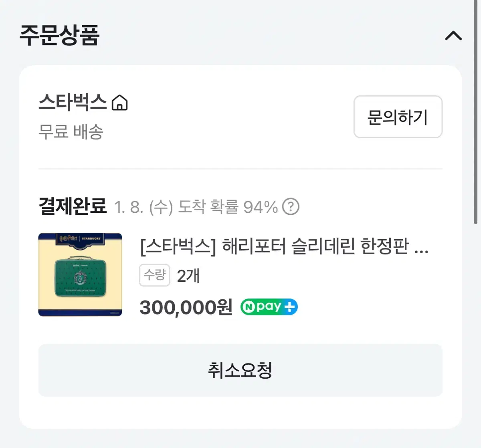Screen dimensions: 481x448
Task: Click the Harry Potter Starbucks logo on thumbnail
Action: tap(79, 238)
